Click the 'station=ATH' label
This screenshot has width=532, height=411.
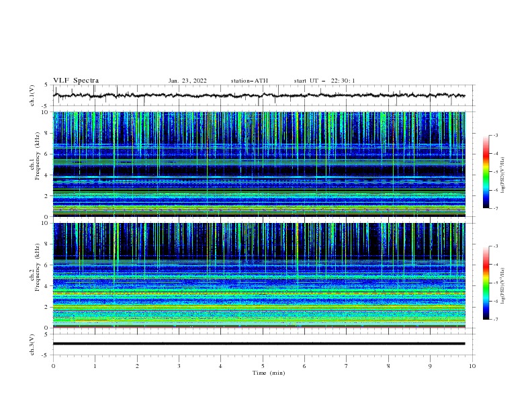[x=249, y=81]
